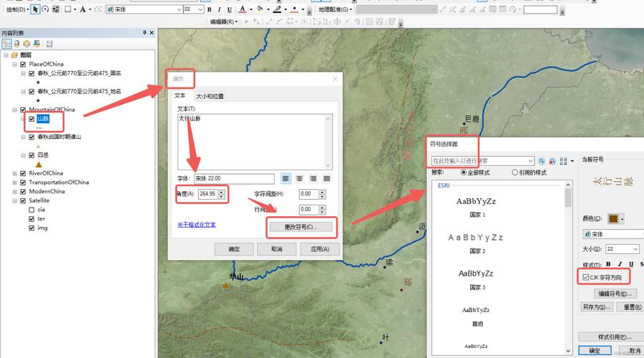Select the Select Elements arrow tool
Screen dimensions: 644x358
35,9
